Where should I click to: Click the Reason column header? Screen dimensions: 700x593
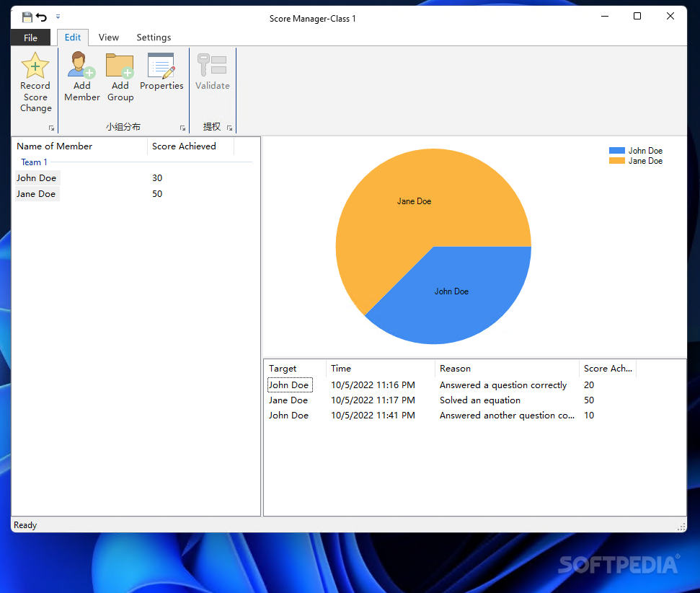(507, 369)
